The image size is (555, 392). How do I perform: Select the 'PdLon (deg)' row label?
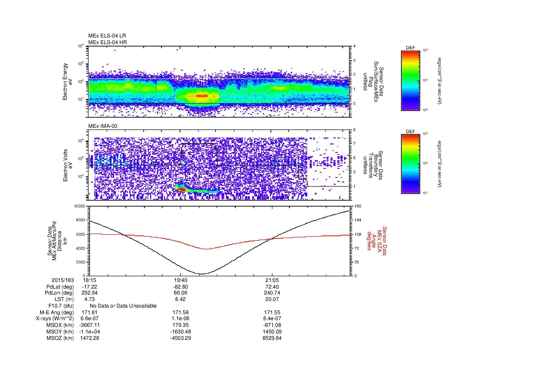(60, 293)
